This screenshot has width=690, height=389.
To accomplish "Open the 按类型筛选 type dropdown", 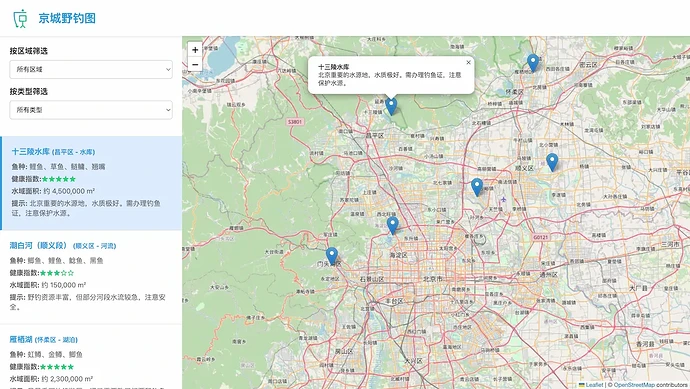I will tap(91, 110).
